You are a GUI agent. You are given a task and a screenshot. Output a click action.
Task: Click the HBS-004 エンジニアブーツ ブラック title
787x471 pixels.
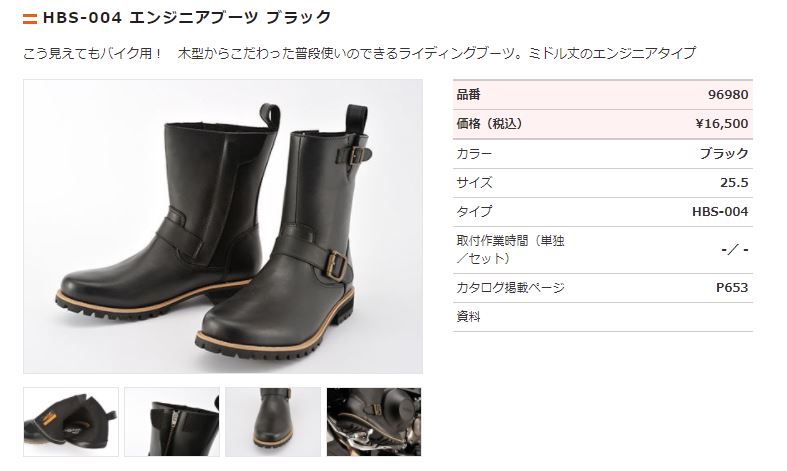tap(187, 18)
